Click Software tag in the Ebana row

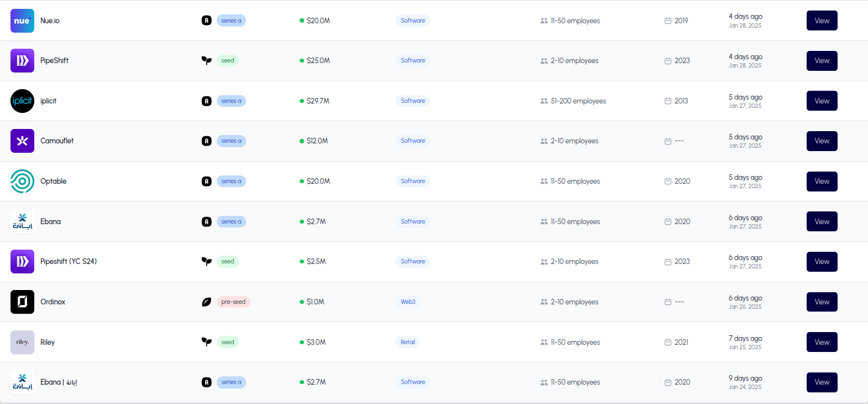tap(413, 221)
